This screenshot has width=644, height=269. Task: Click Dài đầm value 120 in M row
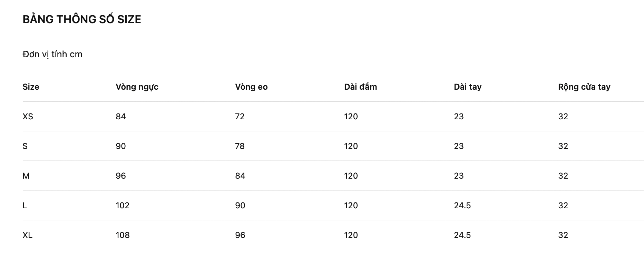(x=351, y=176)
